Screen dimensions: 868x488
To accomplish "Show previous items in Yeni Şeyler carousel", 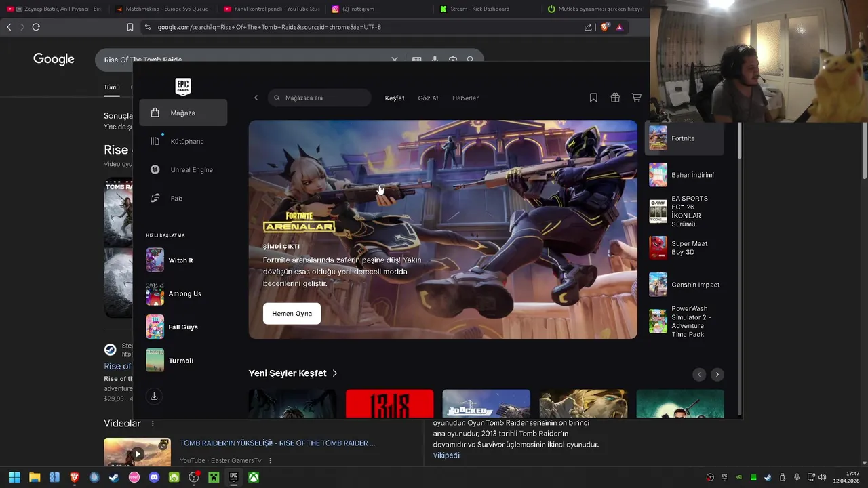I will click(699, 375).
